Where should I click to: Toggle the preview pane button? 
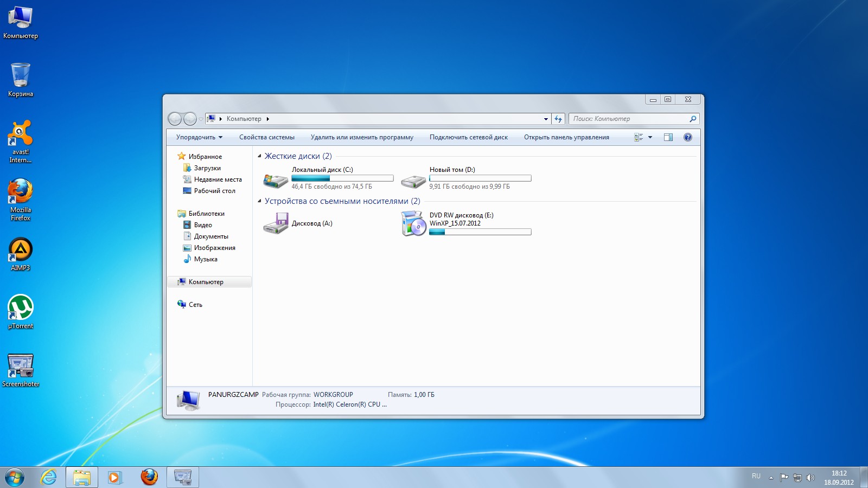click(x=668, y=137)
